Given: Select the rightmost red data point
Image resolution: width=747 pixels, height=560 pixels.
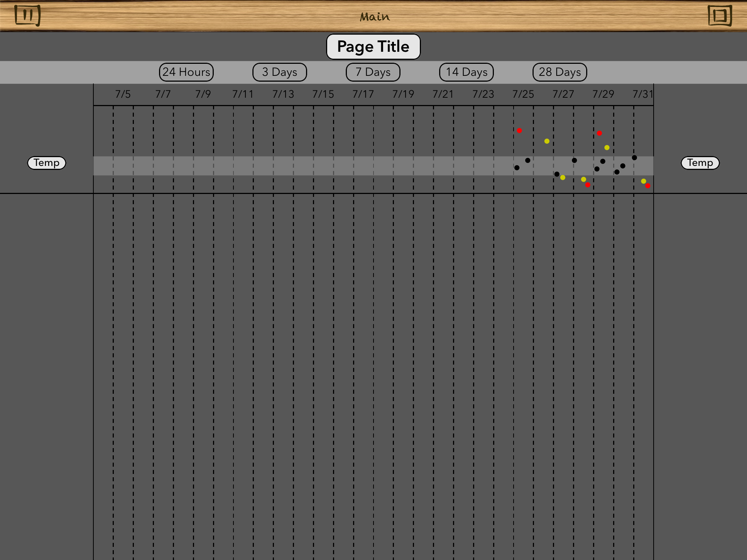Looking at the screenshot, I should pyautogui.click(x=648, y=186).
